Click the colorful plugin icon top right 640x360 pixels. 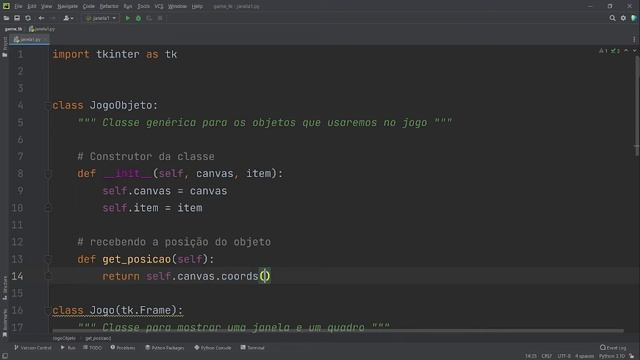634,18
